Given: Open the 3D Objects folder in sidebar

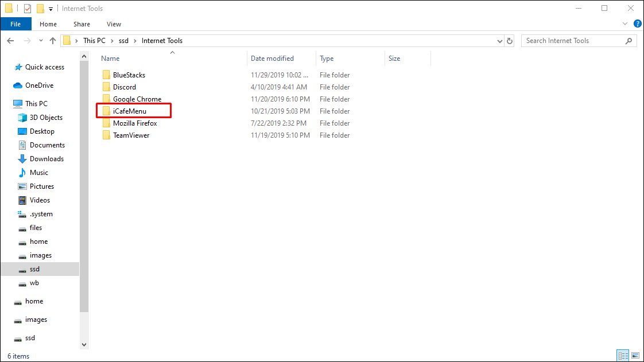Looking at the screenshot, I should [x=46, y=118].
